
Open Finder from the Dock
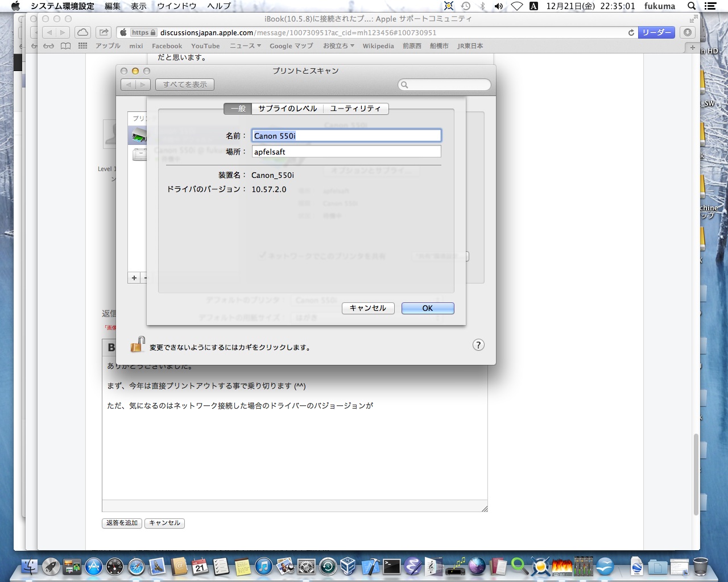click(30, 566)
